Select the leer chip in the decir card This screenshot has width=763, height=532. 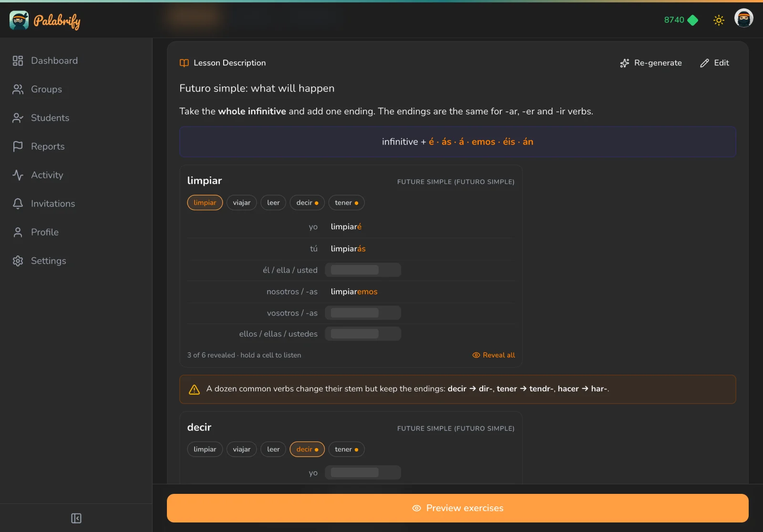click(x=273, y=449)
